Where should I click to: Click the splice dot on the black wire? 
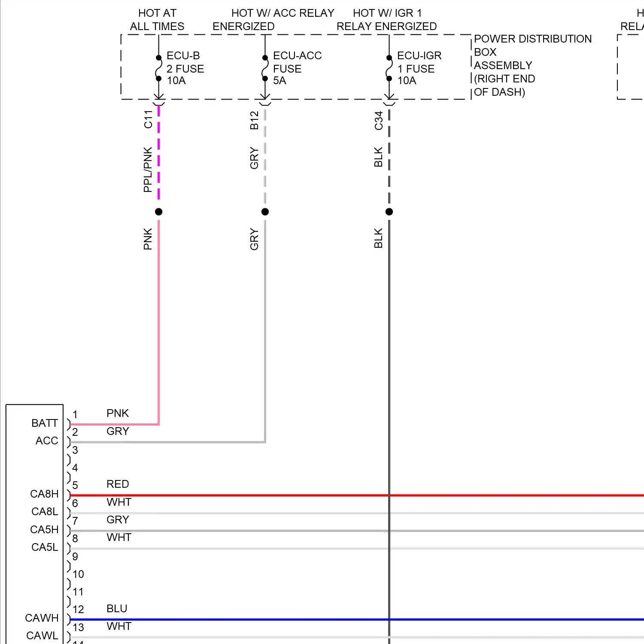tap(389, 212)
